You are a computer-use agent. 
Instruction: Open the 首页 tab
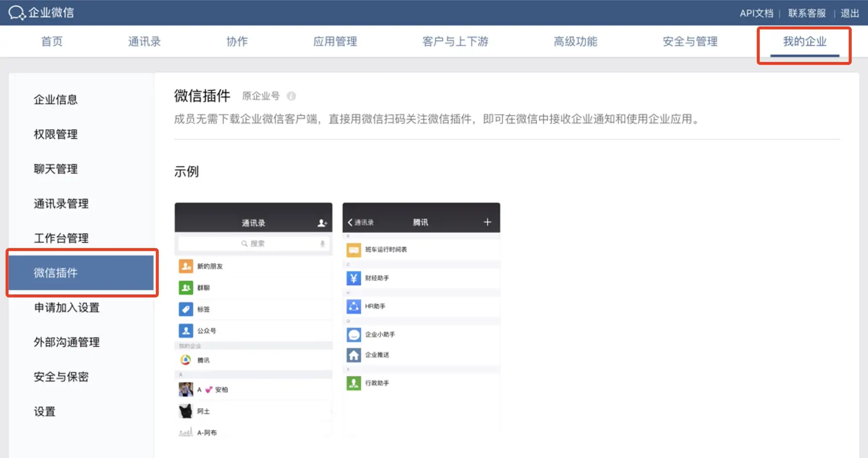click(x=52, y=41)
